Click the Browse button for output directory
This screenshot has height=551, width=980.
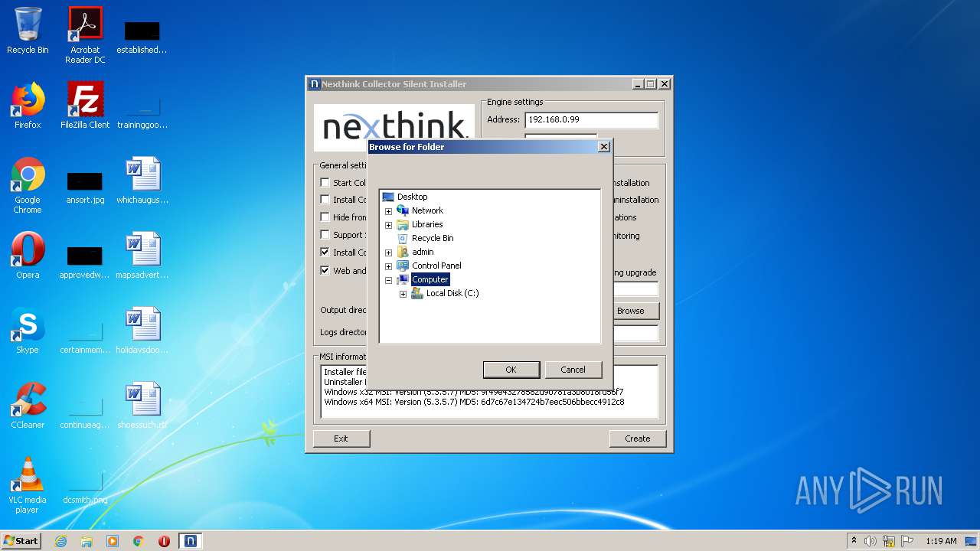630,311
